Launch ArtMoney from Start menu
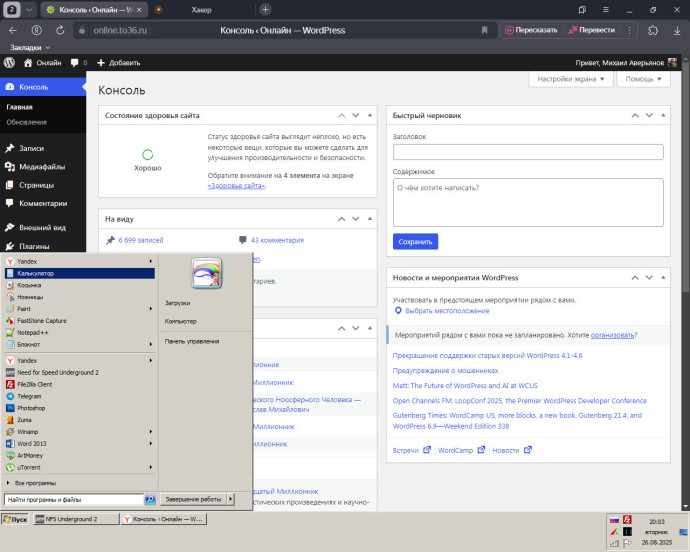Screen dimensions: 690x552 (80, 456)
